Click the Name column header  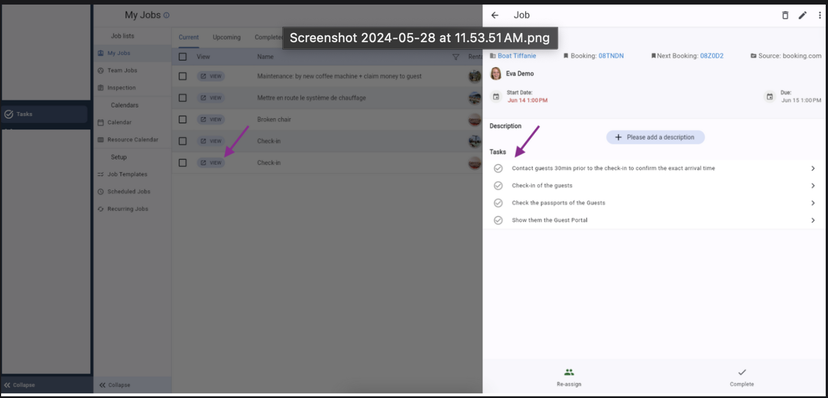click(x=265, y=56)
